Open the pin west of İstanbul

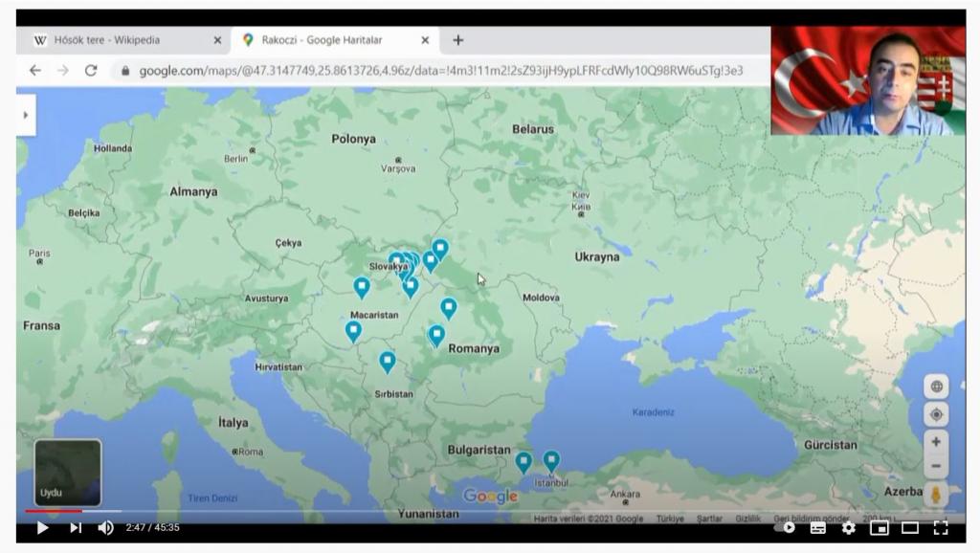pos(523,462)
